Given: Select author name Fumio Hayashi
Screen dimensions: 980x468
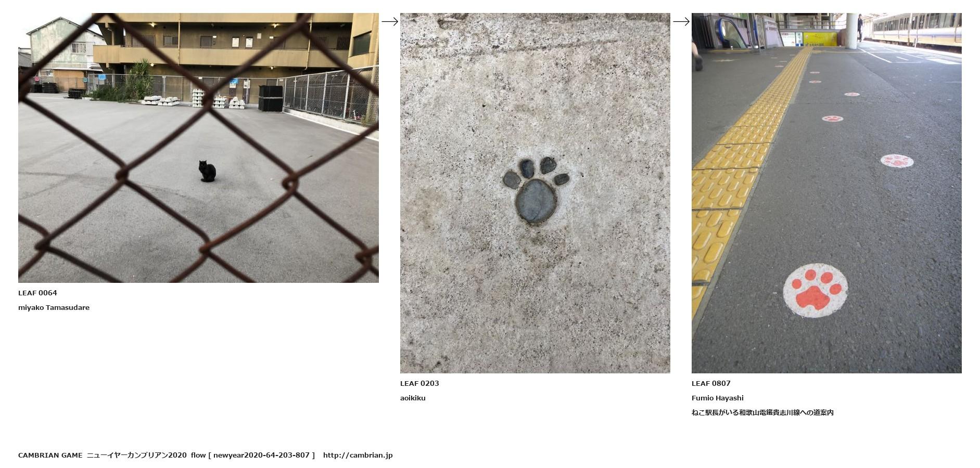Looking at the screenshot, I should tap(717, 398).
